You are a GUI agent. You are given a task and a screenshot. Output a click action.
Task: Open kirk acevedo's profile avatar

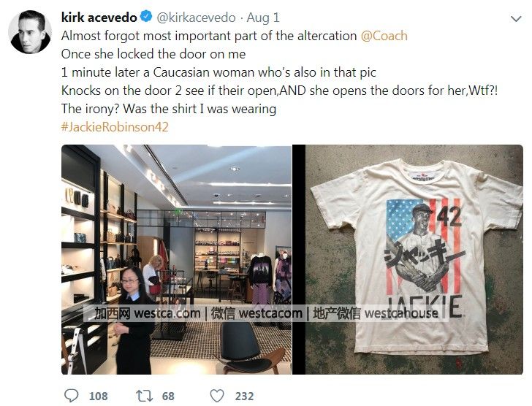click(x=30, y=32)
